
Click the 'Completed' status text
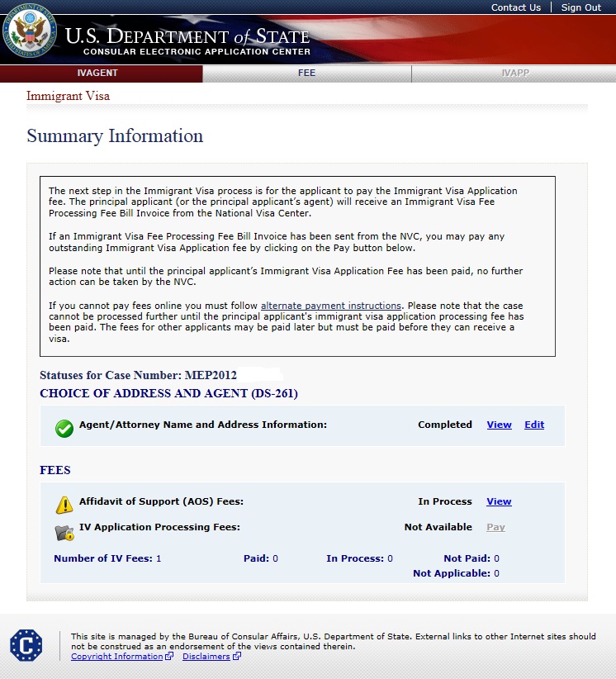[445, 425]
